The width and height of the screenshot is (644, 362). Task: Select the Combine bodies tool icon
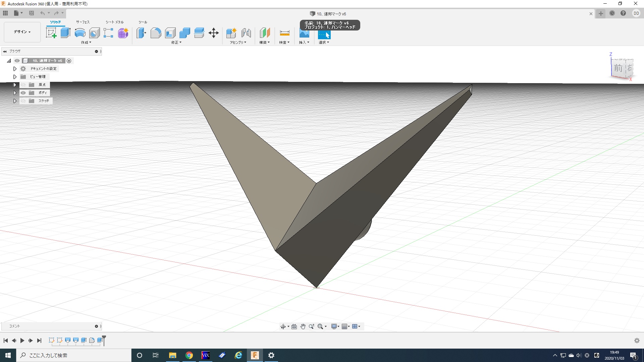(x=184, y=33)
